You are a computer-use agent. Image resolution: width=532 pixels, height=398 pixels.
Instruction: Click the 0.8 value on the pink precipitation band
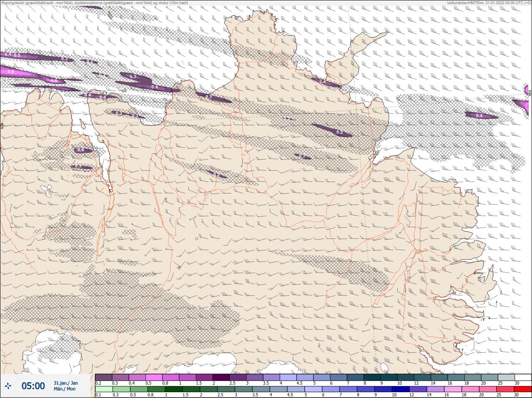click(x=11, y=71)
